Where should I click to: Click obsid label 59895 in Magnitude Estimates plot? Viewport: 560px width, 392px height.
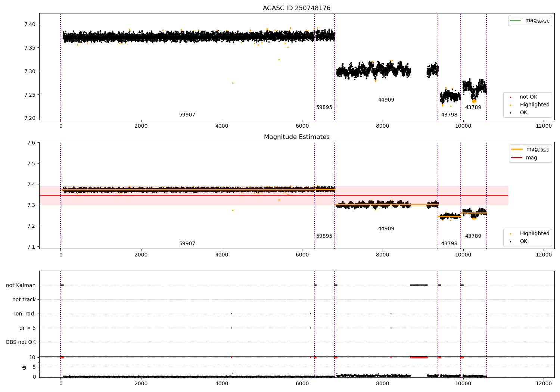click(324, 236)
